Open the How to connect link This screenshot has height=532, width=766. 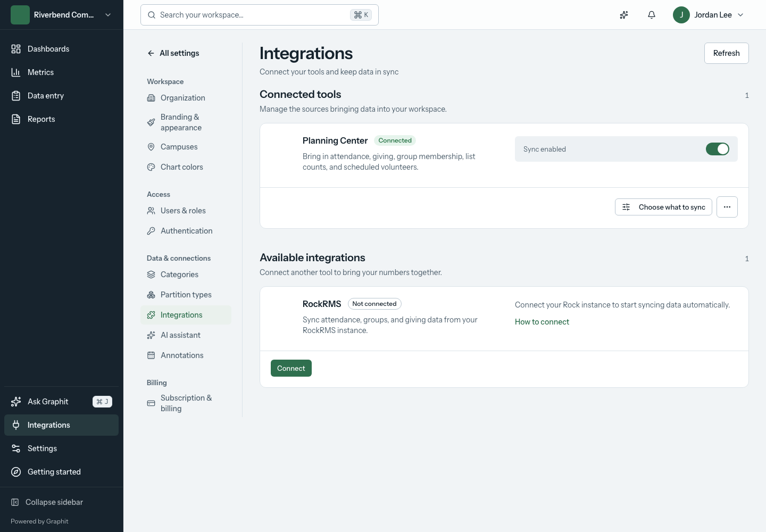(542, 322)
